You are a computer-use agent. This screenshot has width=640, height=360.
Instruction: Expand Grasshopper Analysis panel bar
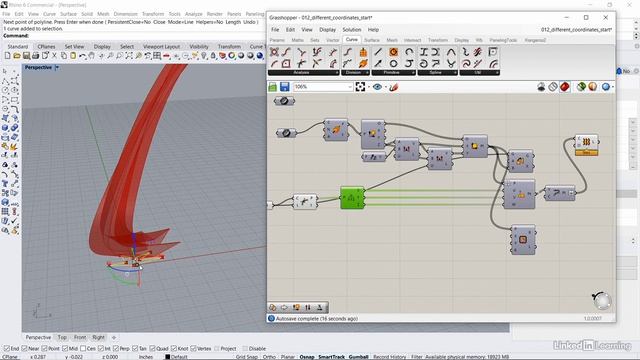click(x=303, y=73)
